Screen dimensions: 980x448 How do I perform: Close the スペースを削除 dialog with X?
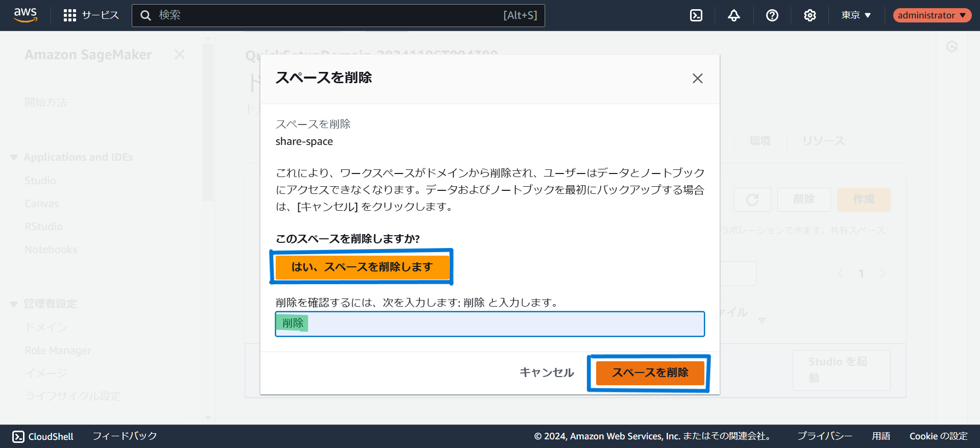697,79
